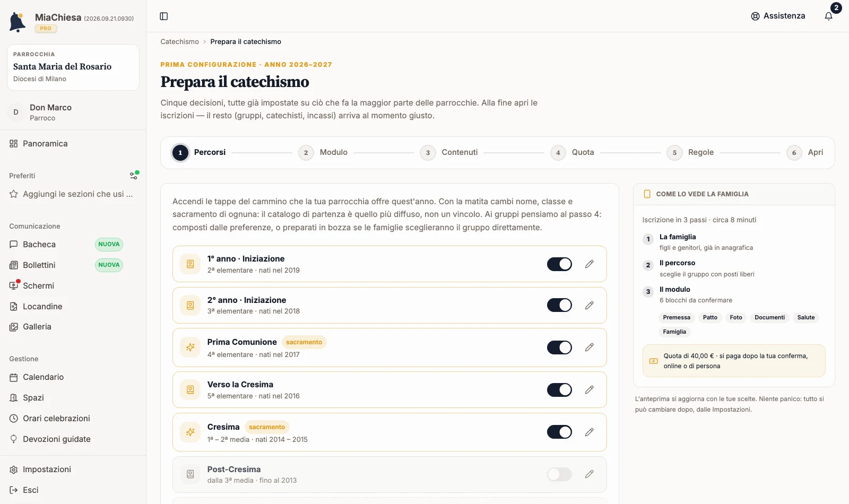Click the star icon beside Aggiungi le sezioni
This screenshot has width=849, height=504.
(14, 194)
